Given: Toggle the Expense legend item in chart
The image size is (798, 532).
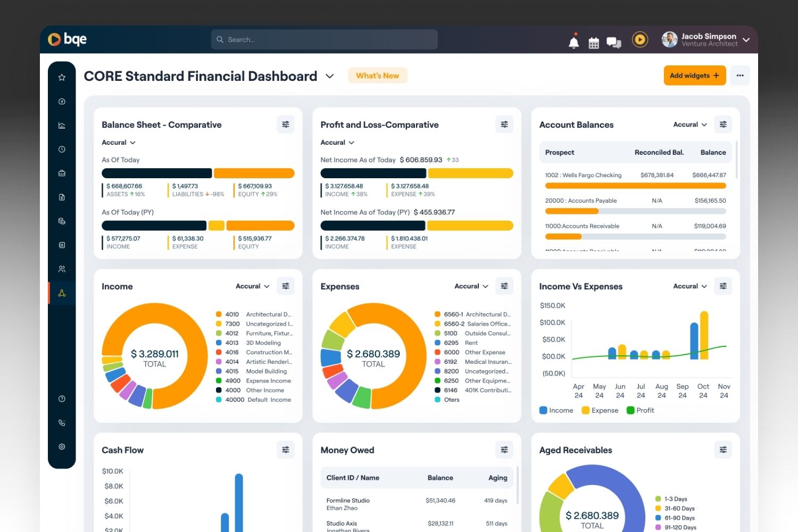Looking at the screenshot, I should [x=600, y=410].
